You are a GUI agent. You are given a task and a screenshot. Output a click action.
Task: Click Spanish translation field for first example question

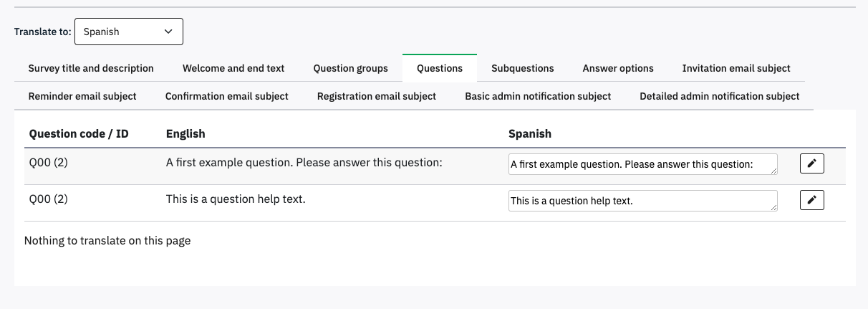coord(637,163)
